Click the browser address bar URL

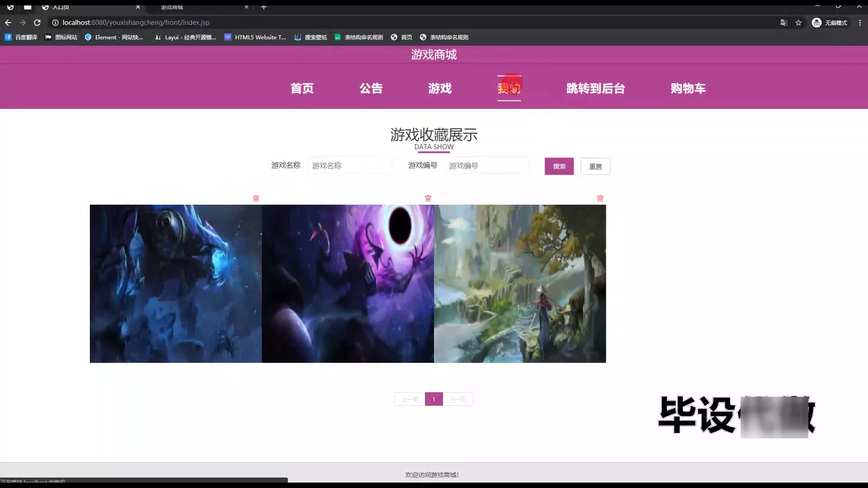[x=136, y=23]
